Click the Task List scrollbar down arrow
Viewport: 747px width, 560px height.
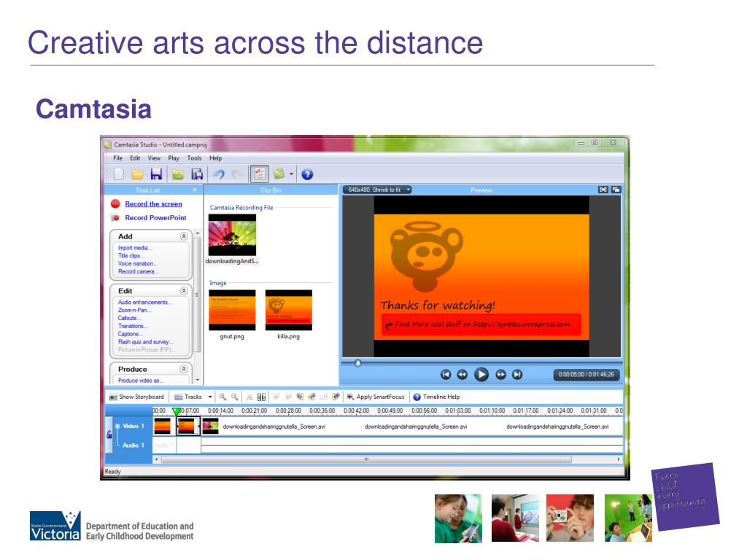(198, 380)
